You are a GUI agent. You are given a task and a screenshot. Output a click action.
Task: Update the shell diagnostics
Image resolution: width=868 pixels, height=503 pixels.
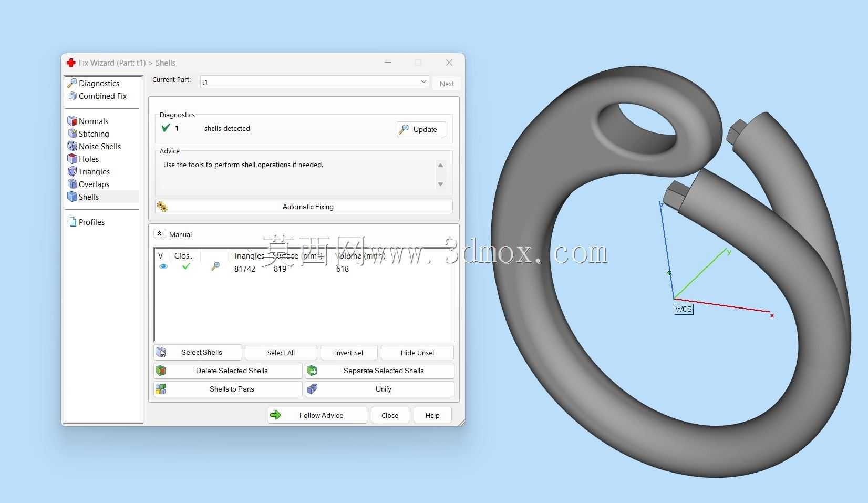[x=421, y=129]
